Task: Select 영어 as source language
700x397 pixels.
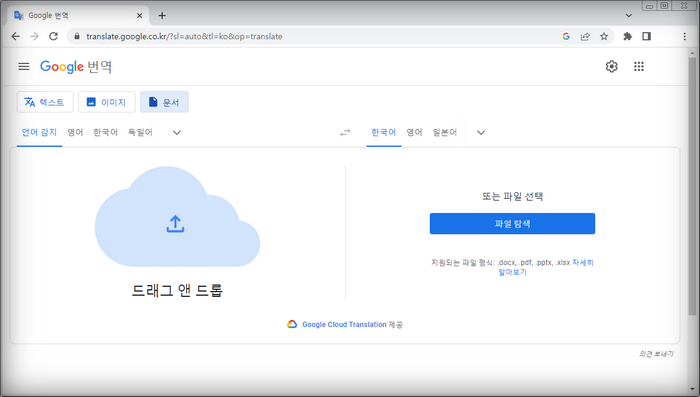Action: pyautogui.click(x=75, y=132)
